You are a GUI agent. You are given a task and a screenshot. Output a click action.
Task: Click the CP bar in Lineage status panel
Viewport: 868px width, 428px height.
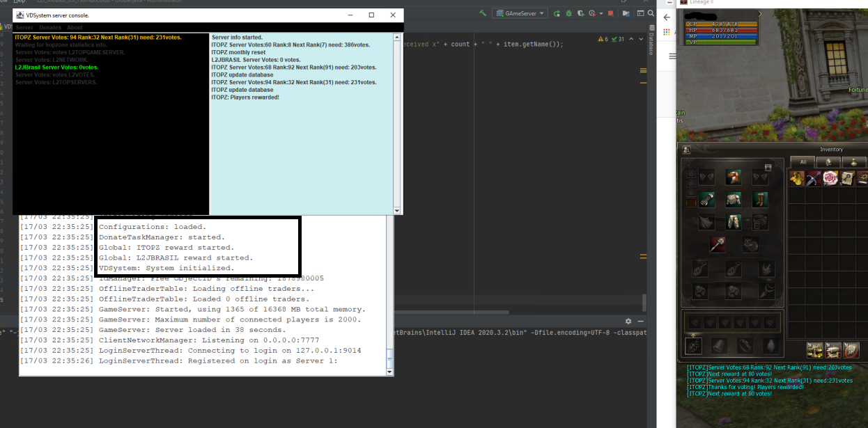coord(721,24)
